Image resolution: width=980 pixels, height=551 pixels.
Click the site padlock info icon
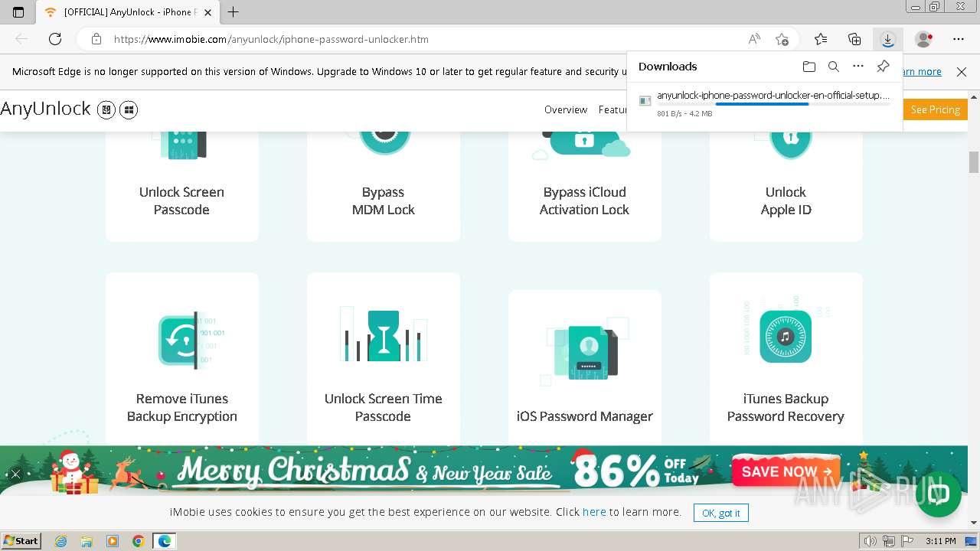point(96,39)
